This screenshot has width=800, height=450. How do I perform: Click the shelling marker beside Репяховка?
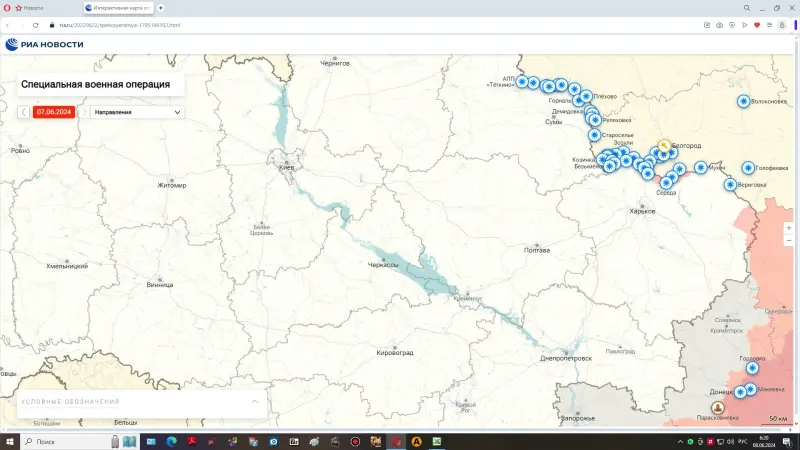tap(595, 120)
